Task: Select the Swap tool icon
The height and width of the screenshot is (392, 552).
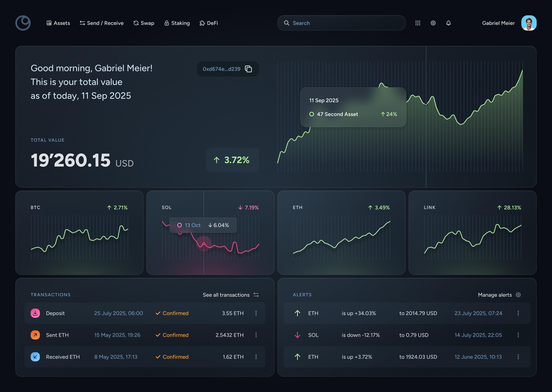Action: (x=136, y=23)
